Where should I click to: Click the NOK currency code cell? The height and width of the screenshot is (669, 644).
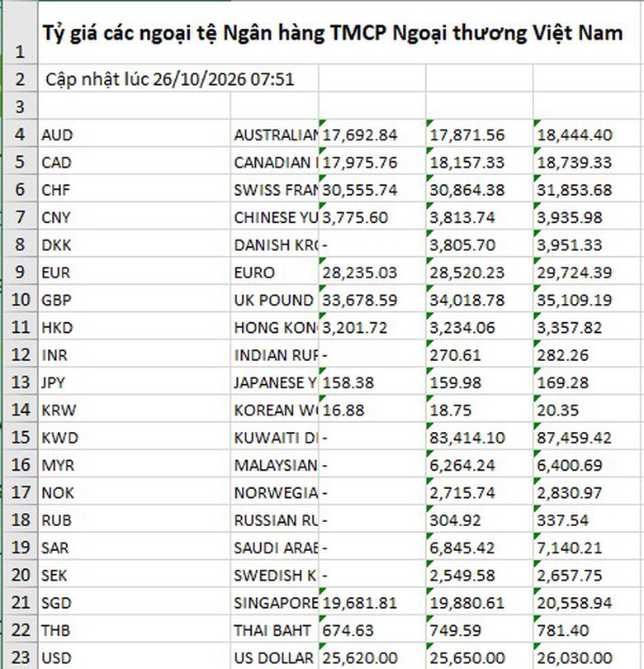click(134, 491)
